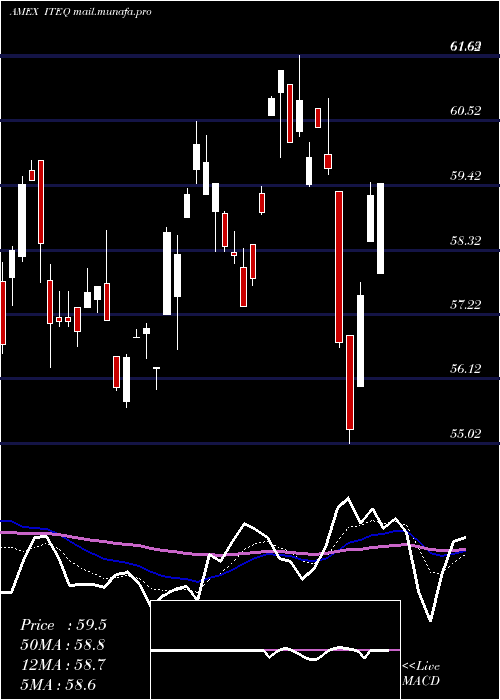
Task: Click the '12MA : 58.7' readout
Action: point(63,665)
